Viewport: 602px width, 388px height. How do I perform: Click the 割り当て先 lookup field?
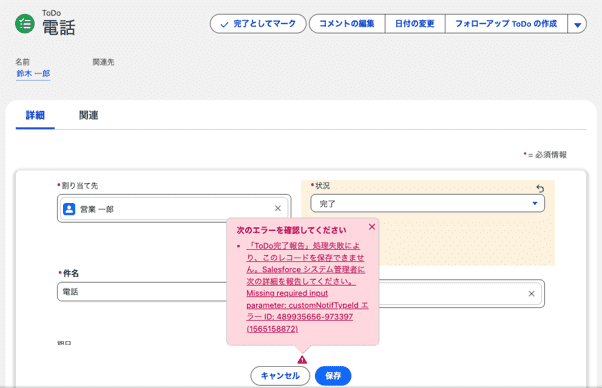(174, 208)
